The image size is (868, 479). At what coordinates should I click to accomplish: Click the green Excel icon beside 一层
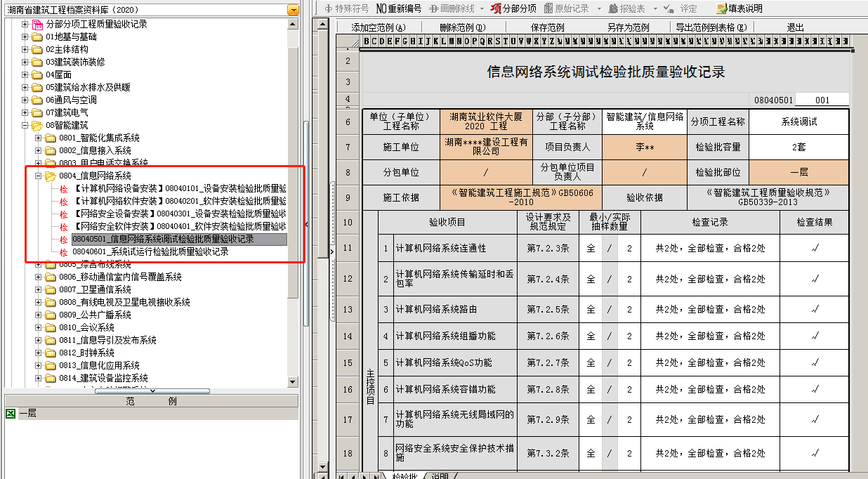click(x=11, y=414)
